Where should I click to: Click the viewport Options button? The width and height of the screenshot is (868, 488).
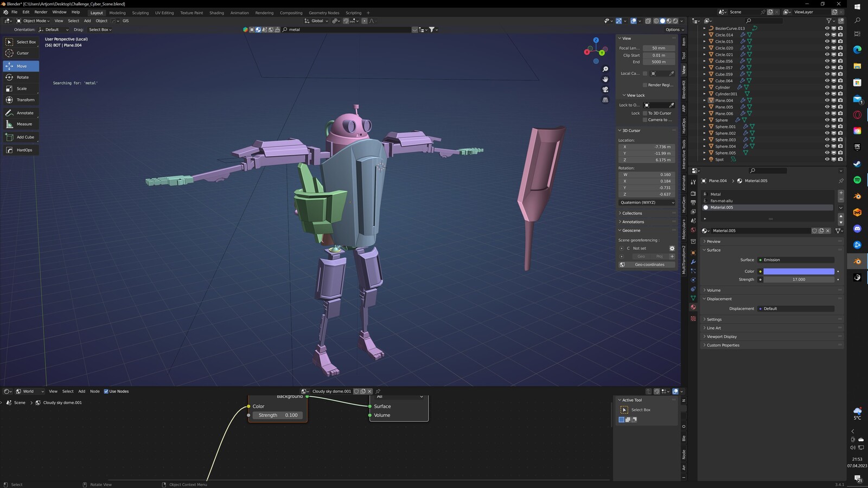pyautogui.click(x=674, y=30)
